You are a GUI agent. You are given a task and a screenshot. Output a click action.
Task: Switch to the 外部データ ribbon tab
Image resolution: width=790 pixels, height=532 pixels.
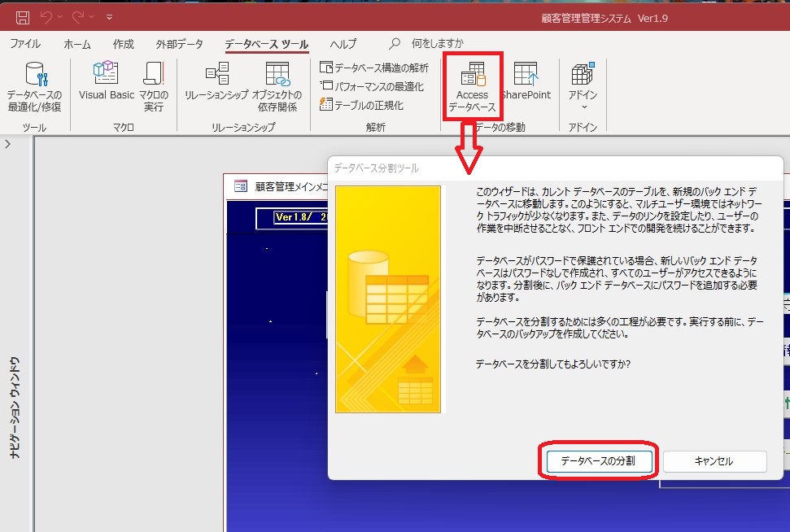[x=179, y=44]
